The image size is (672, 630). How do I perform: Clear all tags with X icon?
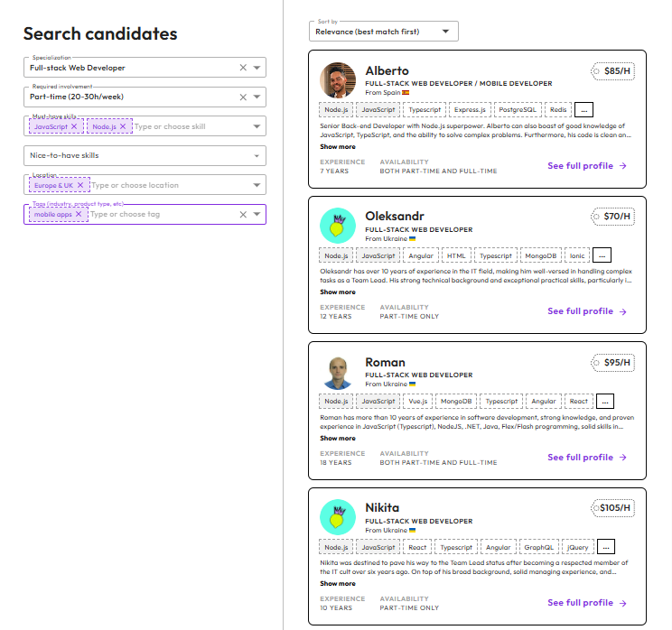click(x=242, y=214)
